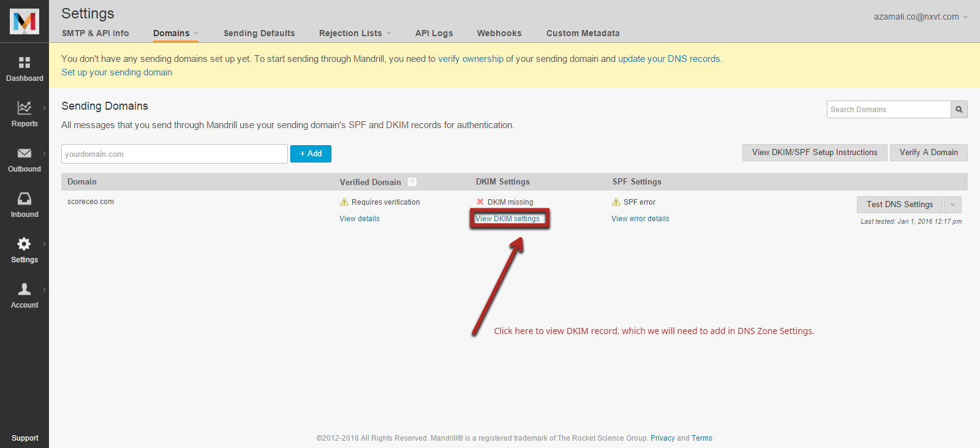This screenshot has width=980, height=448.
Task: Open the Dashboard grid icon
Action: pos(24,63)
